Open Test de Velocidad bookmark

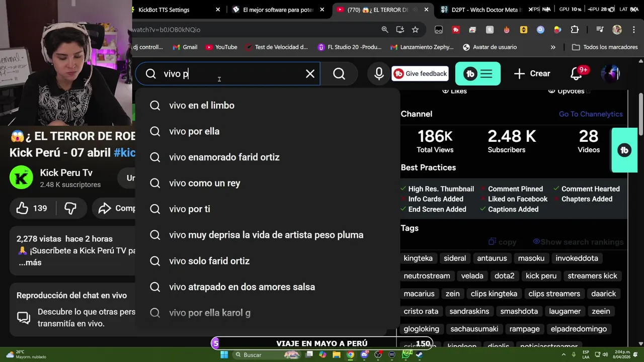click(276, 47)
